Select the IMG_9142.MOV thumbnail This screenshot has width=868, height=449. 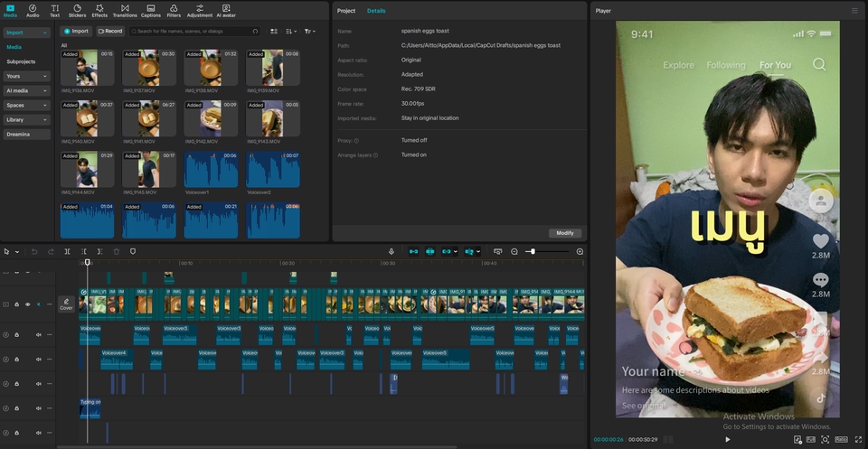pyautogui.click(x=210, y=119)
